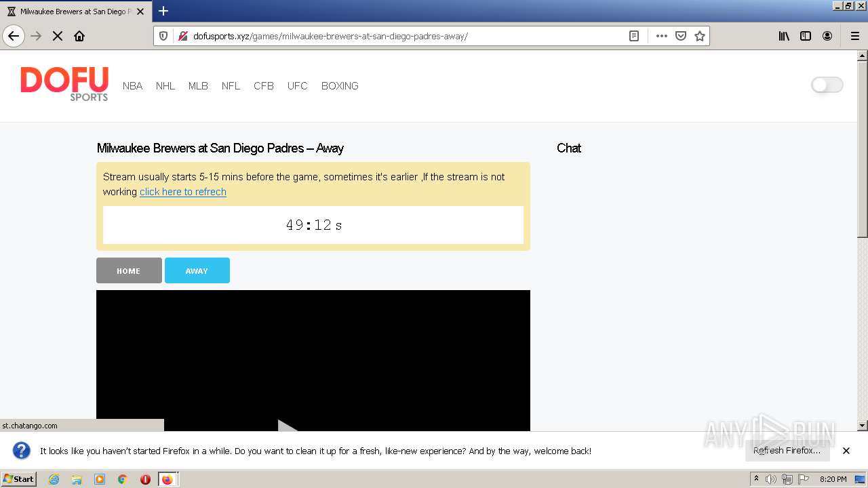
Task: Open the Firefox home page
Action: point(79,36)
